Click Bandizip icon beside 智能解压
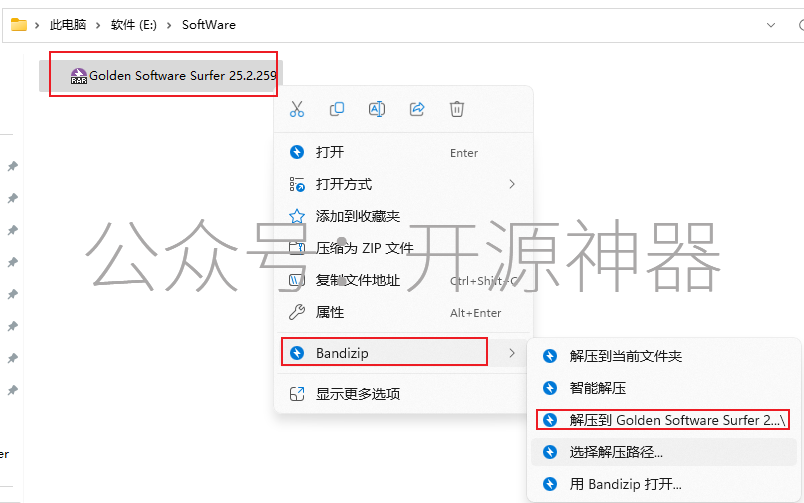This screenshot has width=804, height=503. coord(550,388)
